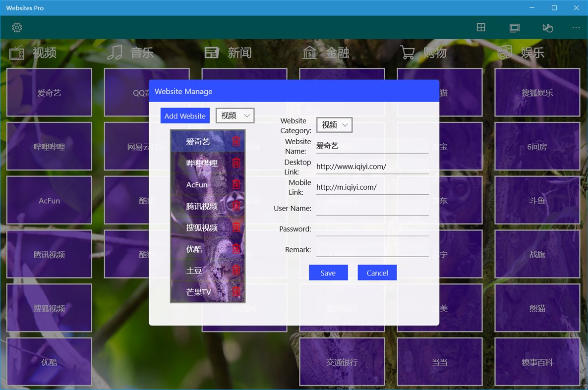Click the Mobile Link input field
Image resolution: width=588 pixels, height=390 pixels.
click(372, 187)
